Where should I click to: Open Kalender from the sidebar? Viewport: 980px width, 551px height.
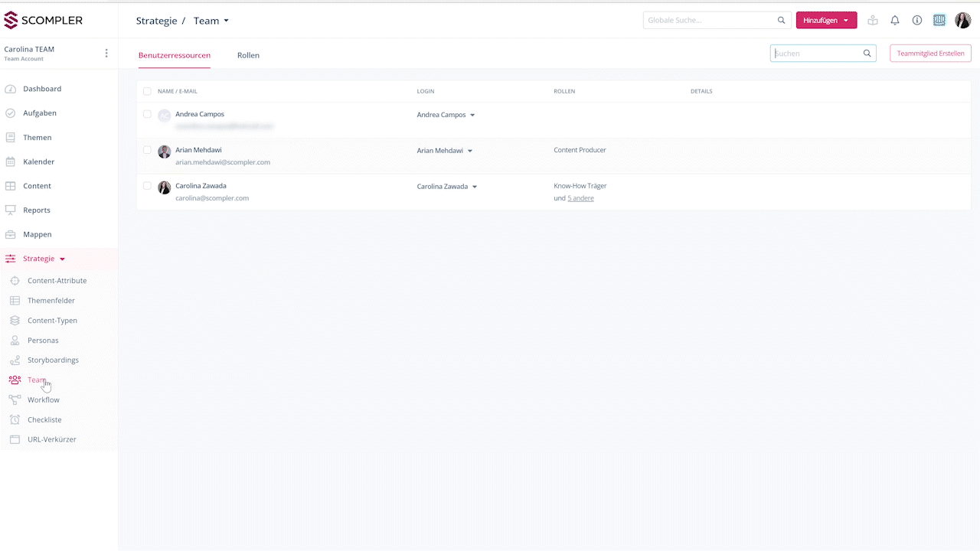pyautogui.click(x=38, y=161)
